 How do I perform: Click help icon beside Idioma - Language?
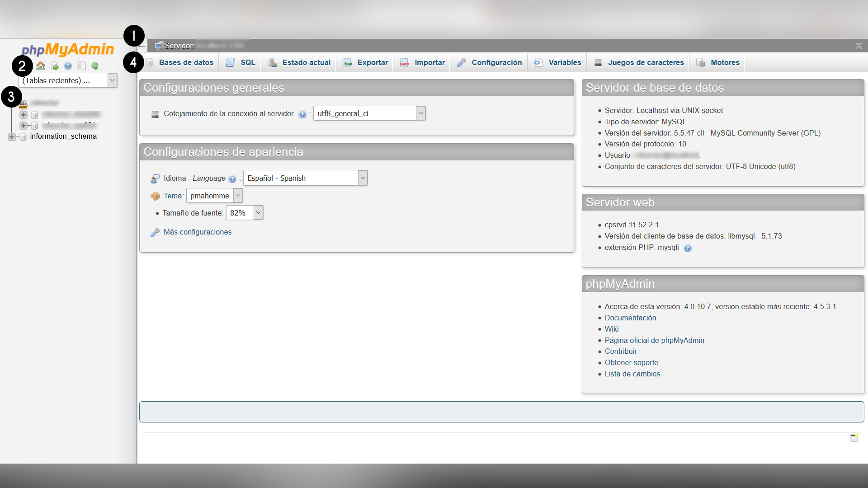232,179
